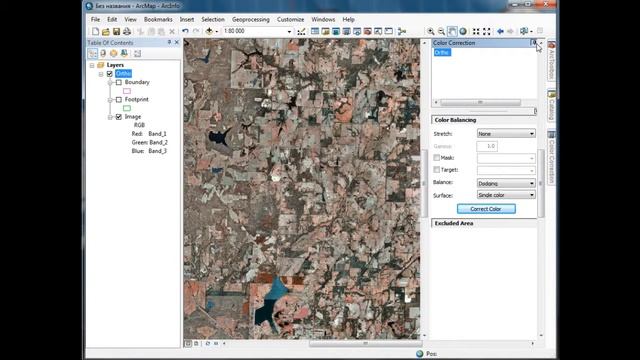Click the Color Correction list horizontal scrollbar
Screen dimensions: 640x360
480,102
